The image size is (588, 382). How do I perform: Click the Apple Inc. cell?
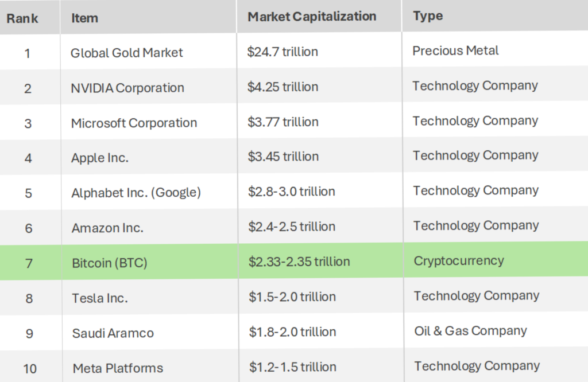coord(100,158)
